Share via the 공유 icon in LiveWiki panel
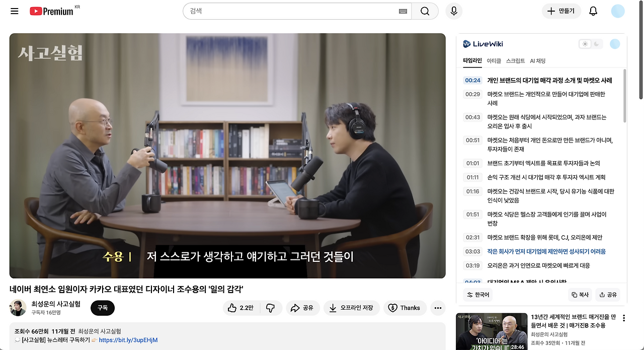Image resolution: width=644 pixels, height=350 pixels. pyautogui.click(x=608, y=295)
